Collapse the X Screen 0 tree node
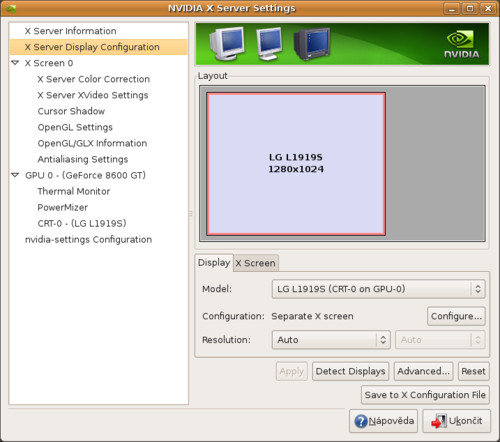 pos(15,63)
